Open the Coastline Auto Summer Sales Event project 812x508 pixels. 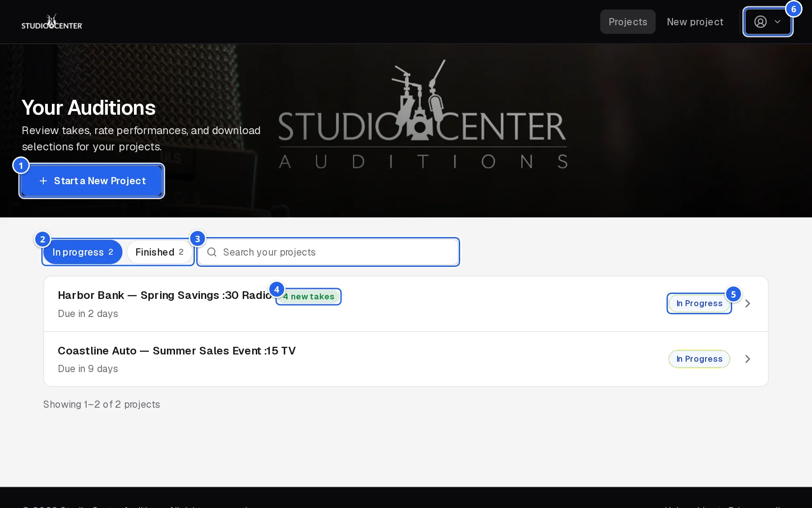pos(177,351)
